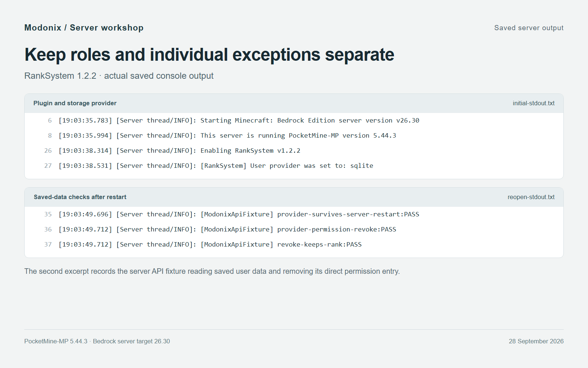Click line number 6 in first panel
Screen dimensions: 588x368
click(50, 121)
